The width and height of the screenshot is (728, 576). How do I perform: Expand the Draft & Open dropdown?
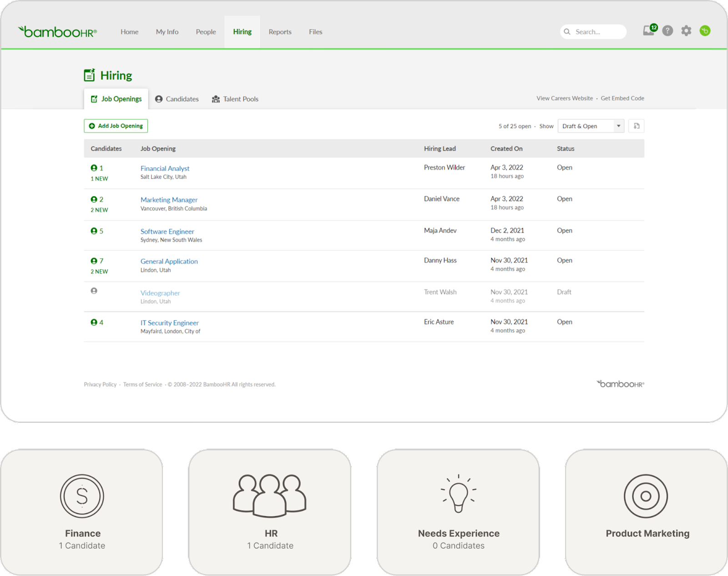point(591,126)
